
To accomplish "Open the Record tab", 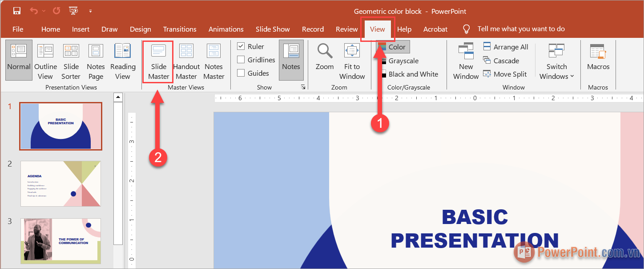I will tap(313, 29).
